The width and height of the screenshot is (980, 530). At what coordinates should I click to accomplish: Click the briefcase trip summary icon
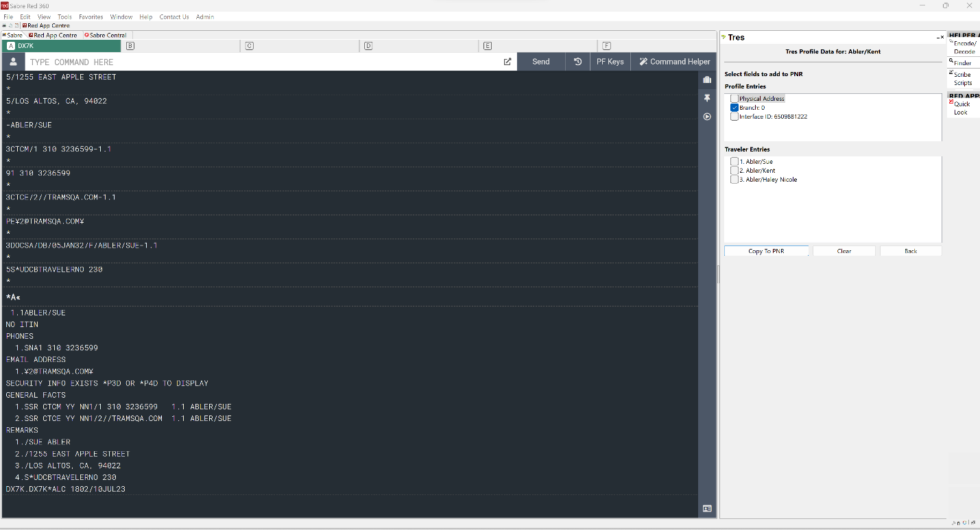click(x=707, y=80)
